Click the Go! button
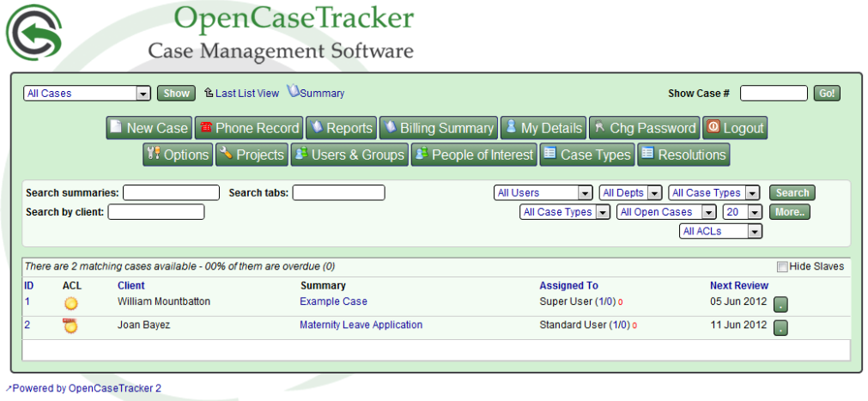 [827, 93]
